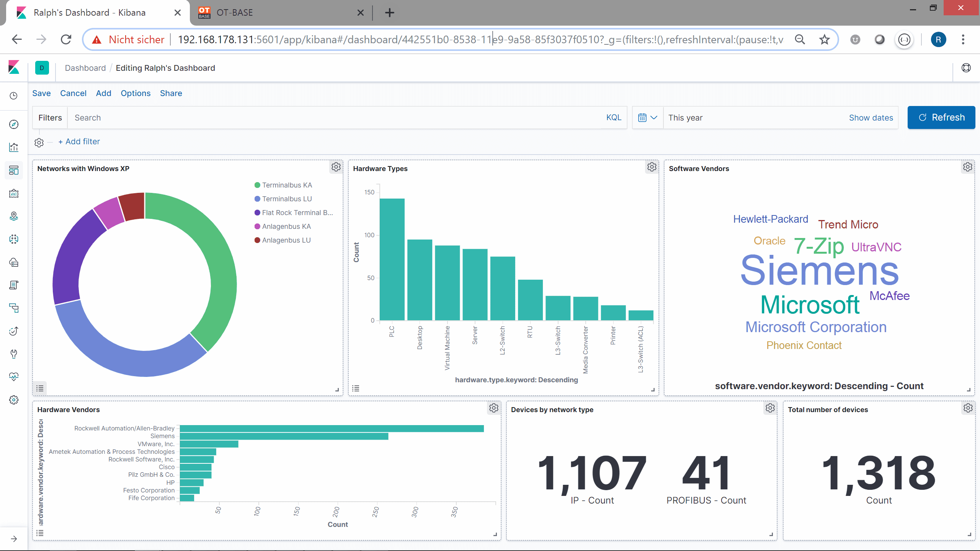Click the browser profile R avatar

click(x=938, y=39)
